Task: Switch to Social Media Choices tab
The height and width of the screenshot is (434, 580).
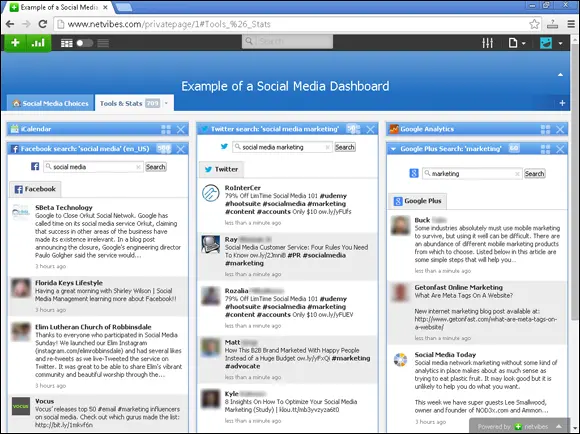Action: (51, 104)
